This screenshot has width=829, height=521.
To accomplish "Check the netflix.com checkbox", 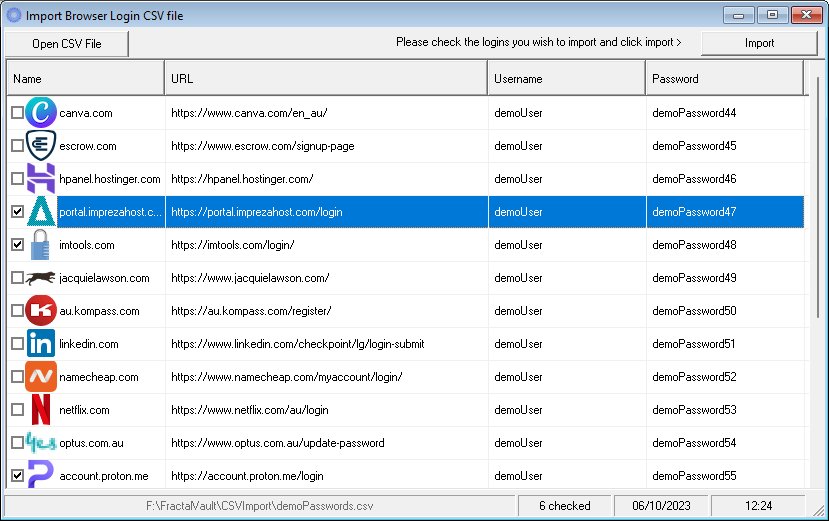I will [17, 409].
